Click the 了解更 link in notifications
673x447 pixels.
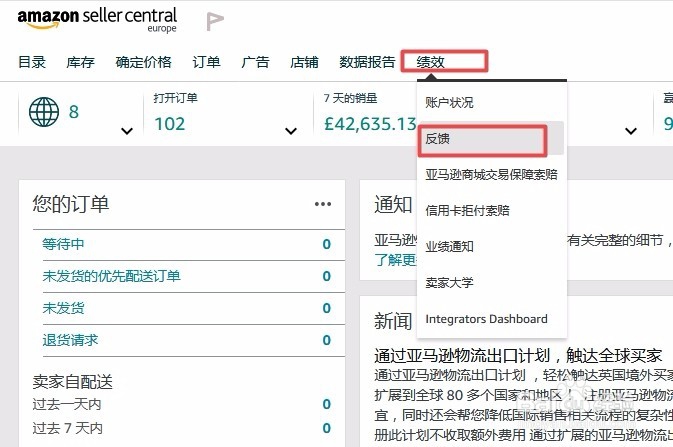pos(395,259)
